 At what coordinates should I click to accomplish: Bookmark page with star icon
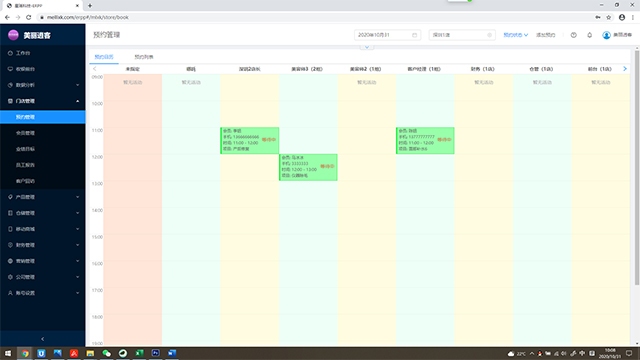pos(609,17)
